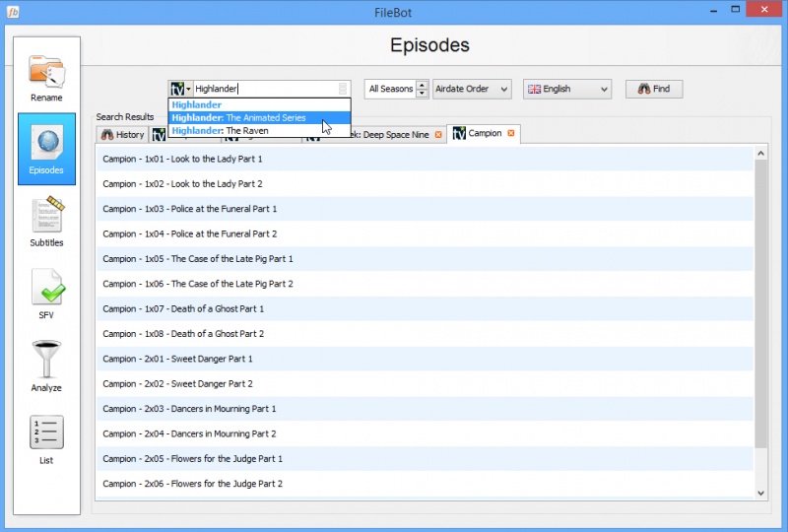Switch to the History tab
This screenshot has height=532, width=788.
point(122,135)
